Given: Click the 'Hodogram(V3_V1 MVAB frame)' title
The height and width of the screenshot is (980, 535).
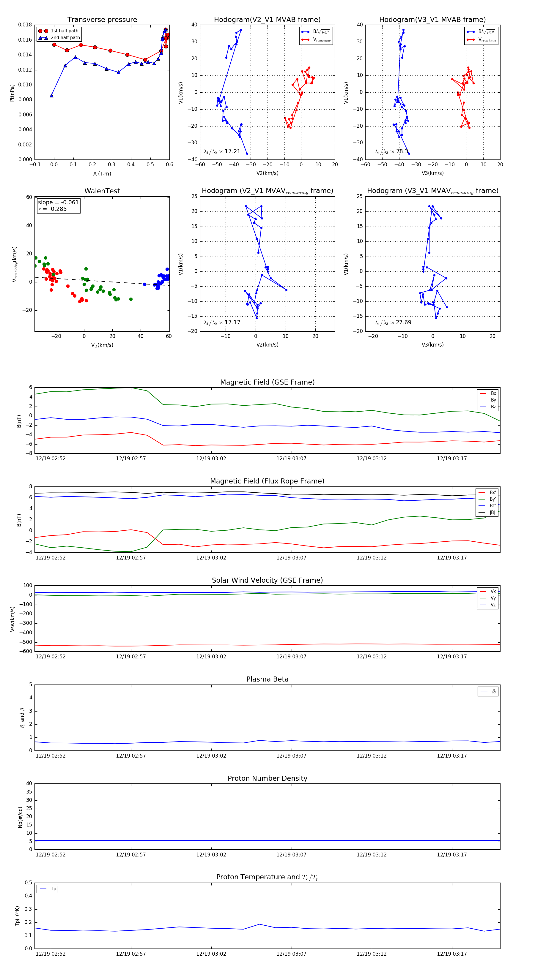Looking at the screenshot, I should pyautogui.click(x=432, y=20).
